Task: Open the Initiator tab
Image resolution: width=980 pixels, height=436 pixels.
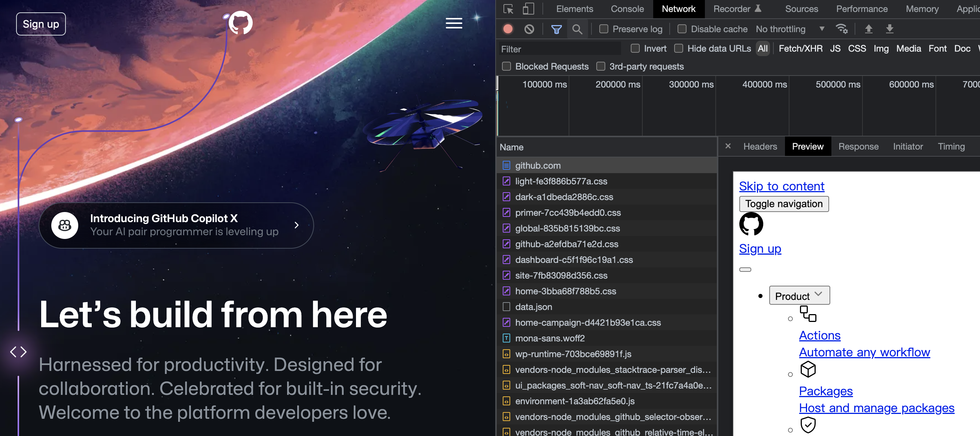Action: (908, 146)
